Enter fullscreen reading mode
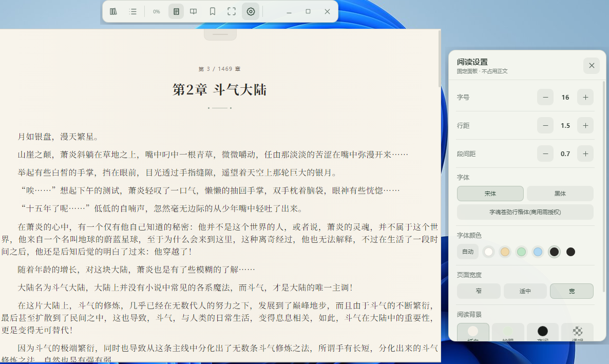This screenshot has width=609, height=364. [x=232, y=12]
